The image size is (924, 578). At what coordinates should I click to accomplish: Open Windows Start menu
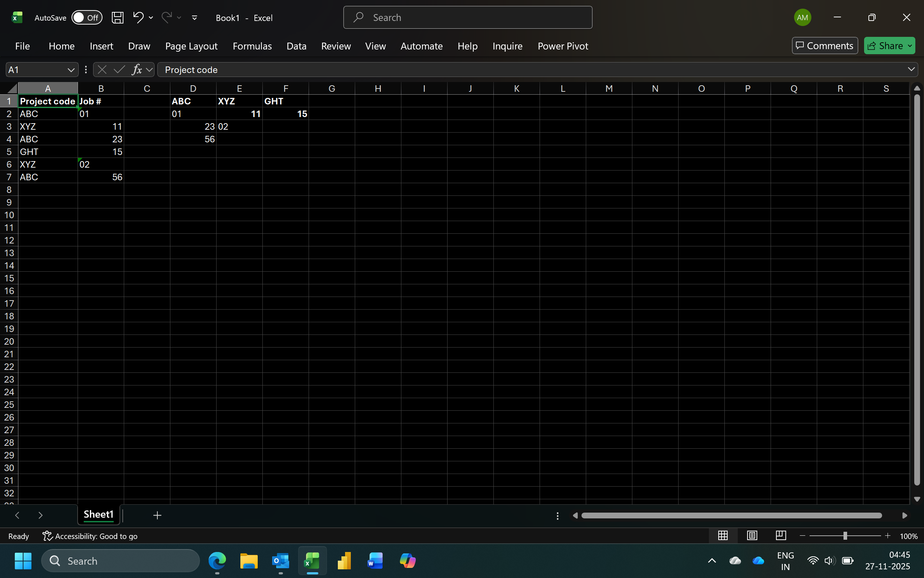click(x=23, y=561)
